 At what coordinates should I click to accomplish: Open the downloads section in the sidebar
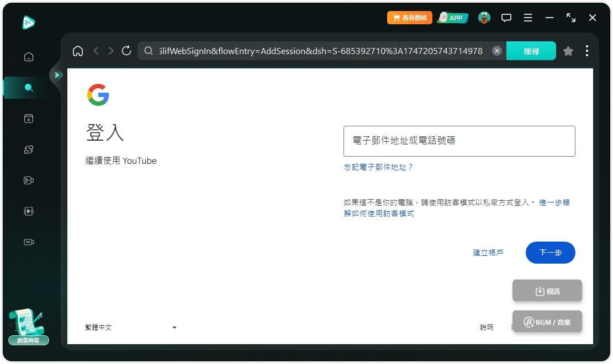pyautogui.click(x=29, y=119)
